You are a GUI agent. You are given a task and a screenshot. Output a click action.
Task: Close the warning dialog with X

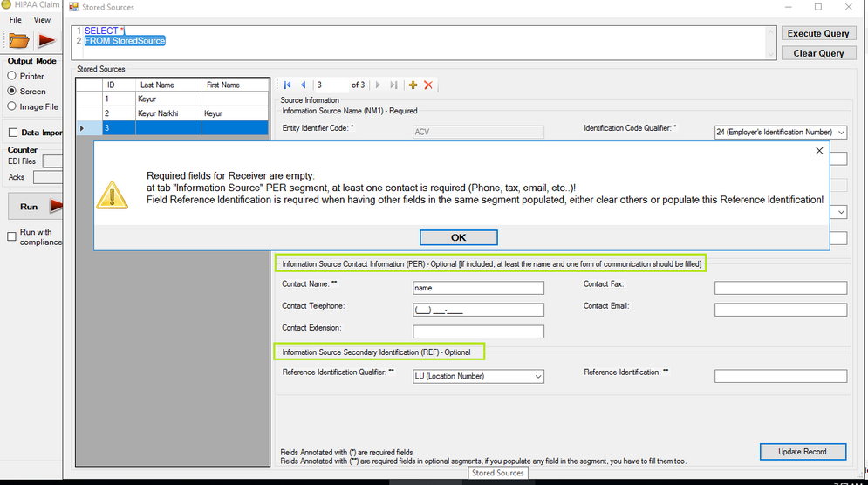(819, 151)
